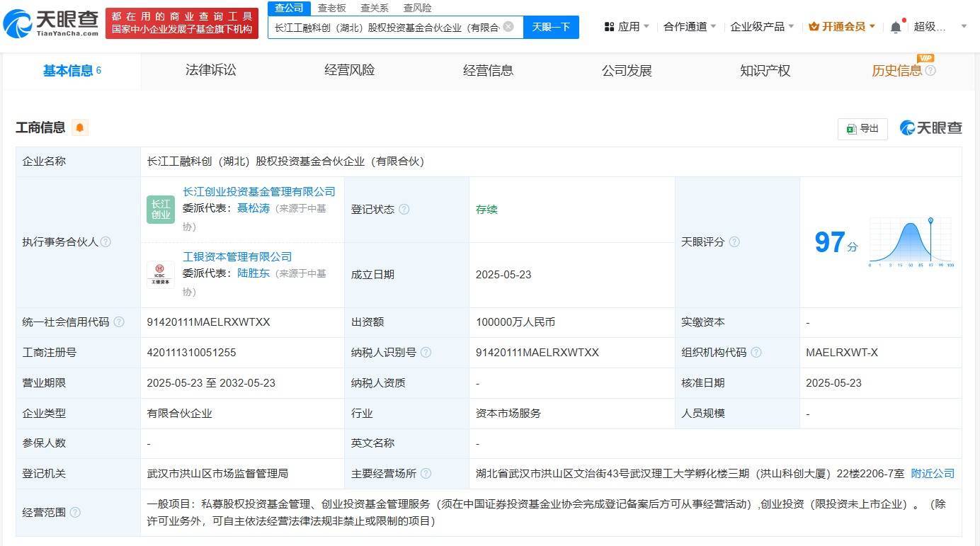Click the 应用 grid icon
980x546 pixels.
tap(609, 27)
